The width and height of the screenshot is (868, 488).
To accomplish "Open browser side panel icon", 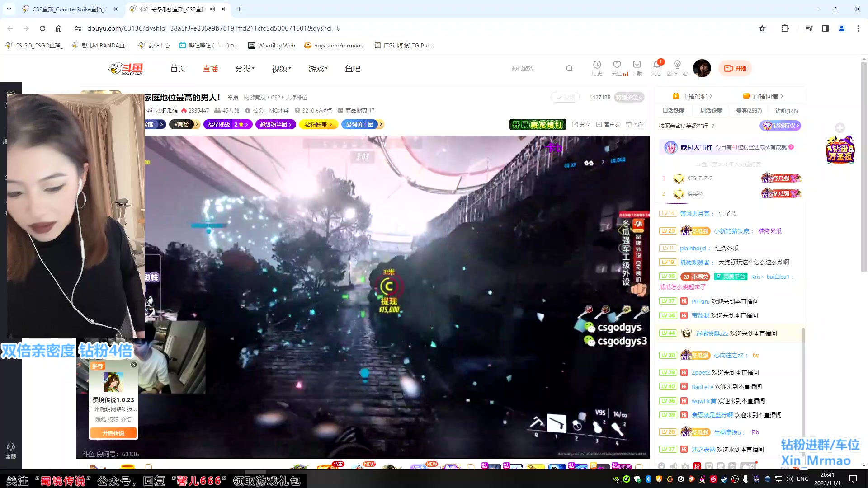I will [826, 28].
